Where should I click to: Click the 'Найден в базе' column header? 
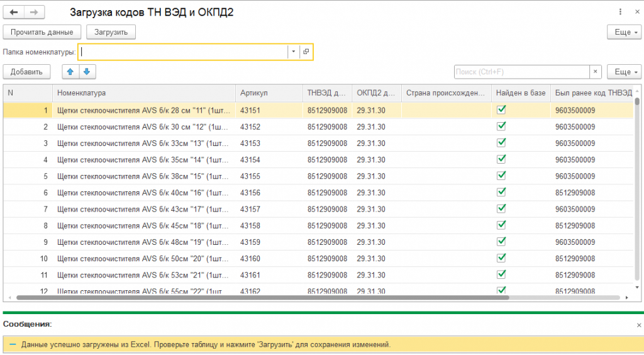coord(521,93)
